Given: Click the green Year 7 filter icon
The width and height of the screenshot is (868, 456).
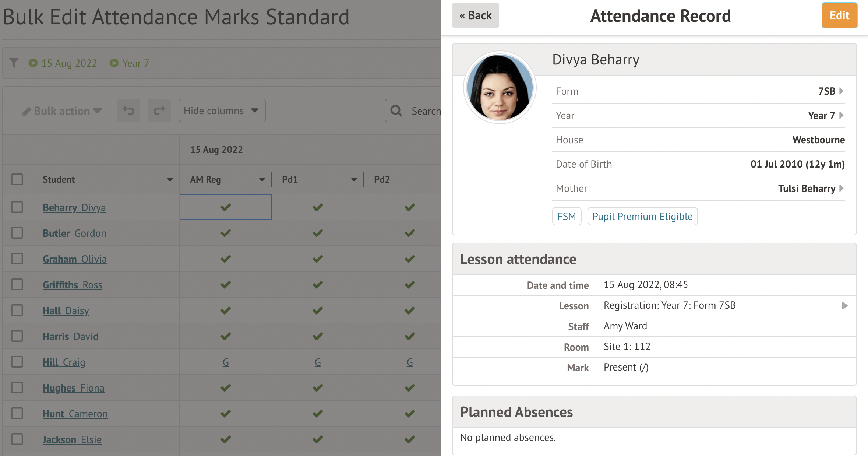Looking at the screenshot, I should (114, 63).
